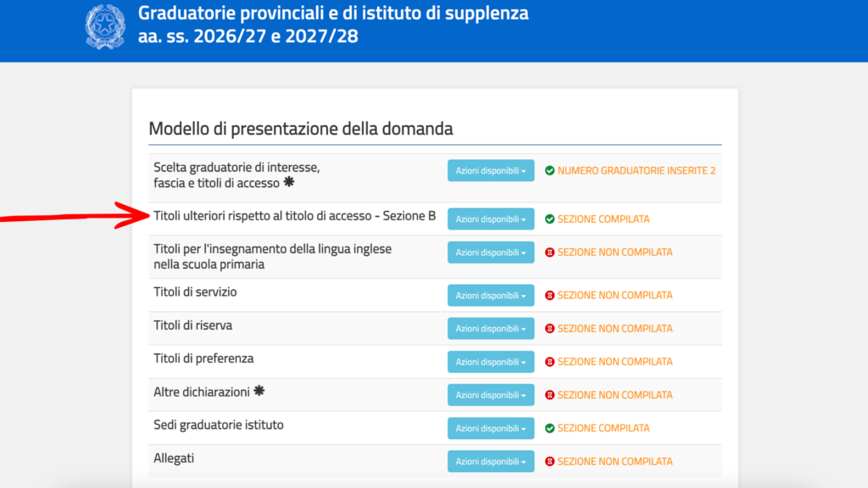Click the Italian Republic emblem logo
Image resolution: width=868 pixels, height=488 pixels.
tap(105, 26)
